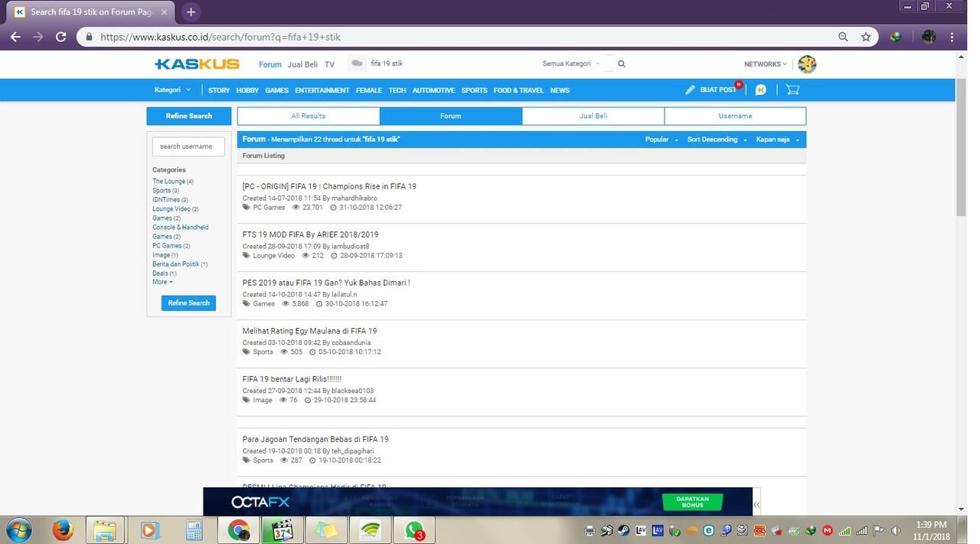Open Firefox from the taskbar
The image size is (980, 544).
[x=63, y=530]
